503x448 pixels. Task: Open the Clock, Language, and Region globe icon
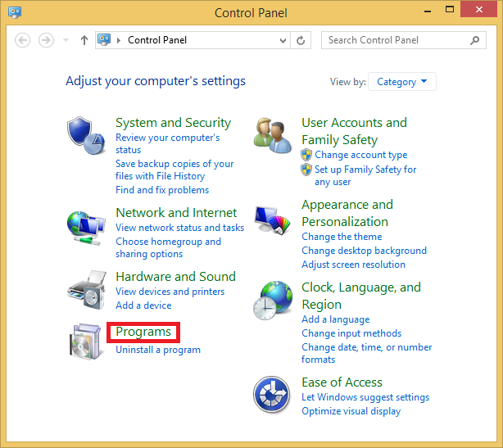(x=272, y=301)
